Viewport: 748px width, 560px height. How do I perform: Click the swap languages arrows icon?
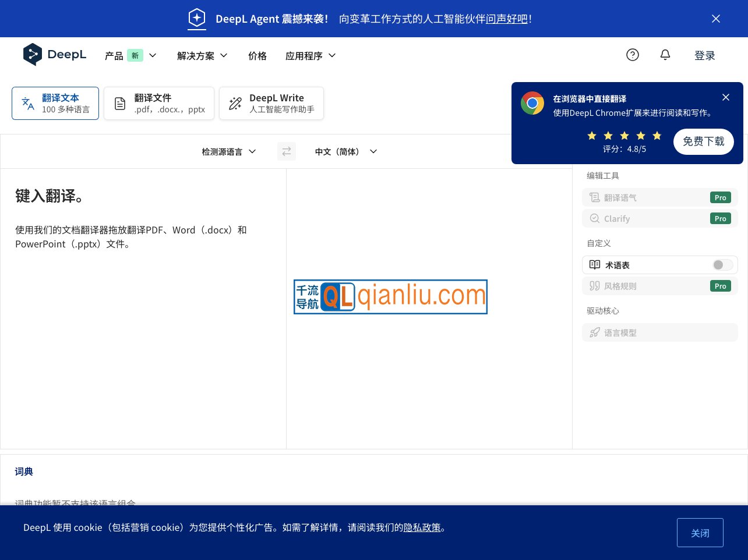pyautogui.click(x=286, y=151)
